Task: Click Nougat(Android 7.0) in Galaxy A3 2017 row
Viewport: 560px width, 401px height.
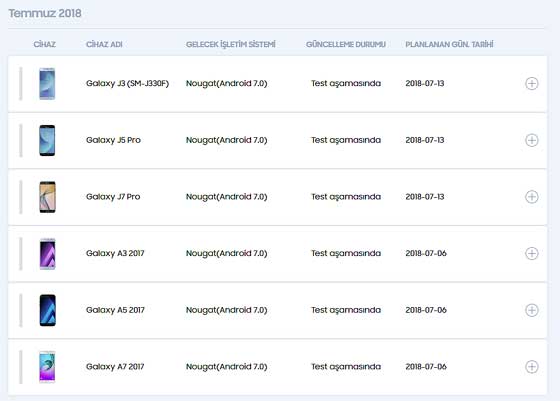Action: 226,253
